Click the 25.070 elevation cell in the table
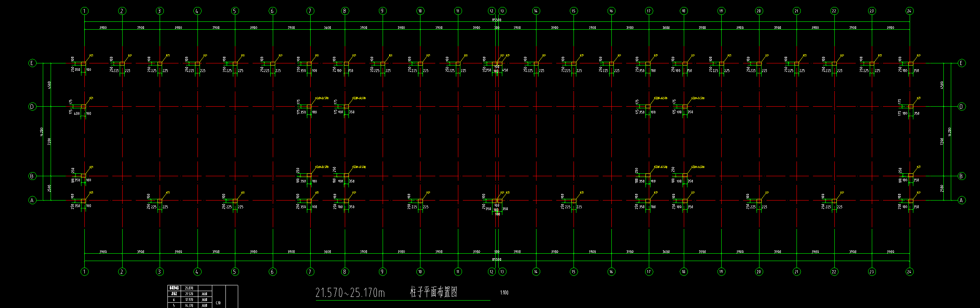 click(189, 288)
